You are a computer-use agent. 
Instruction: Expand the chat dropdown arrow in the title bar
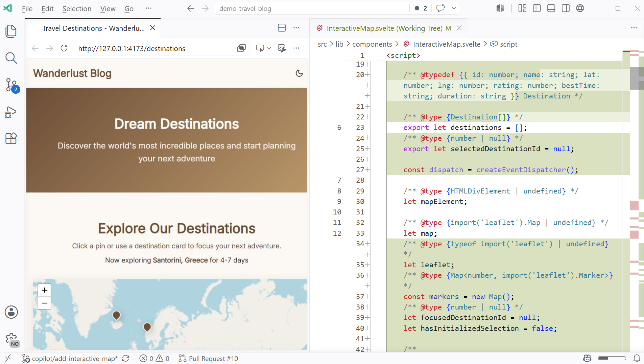click(x=454, y=8)
